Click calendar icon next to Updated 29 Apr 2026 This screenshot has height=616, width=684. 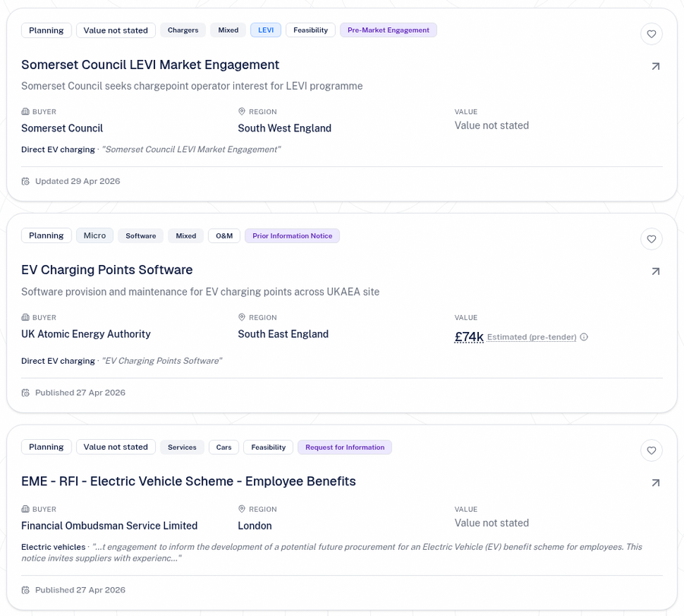pyautogui.click(x=26, y=182)
